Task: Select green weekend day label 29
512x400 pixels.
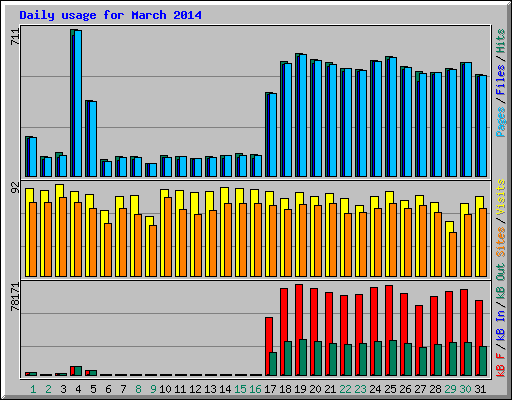Action: (x=450, y=389)
